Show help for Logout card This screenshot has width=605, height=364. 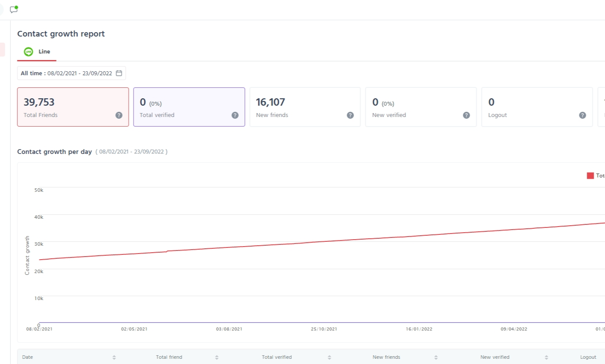pos(582,115)
